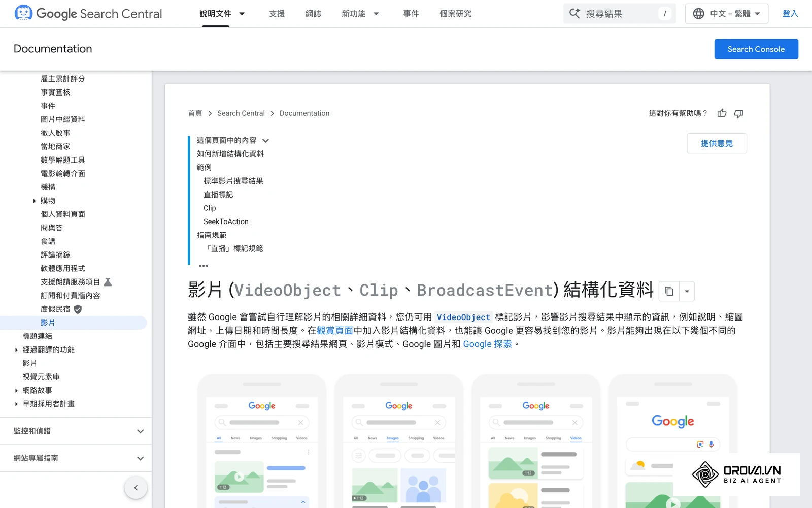The image size is (812, 508).
Task: Open the 支援 top menu item
Action: pyautogui.click(x=277, y=14)
